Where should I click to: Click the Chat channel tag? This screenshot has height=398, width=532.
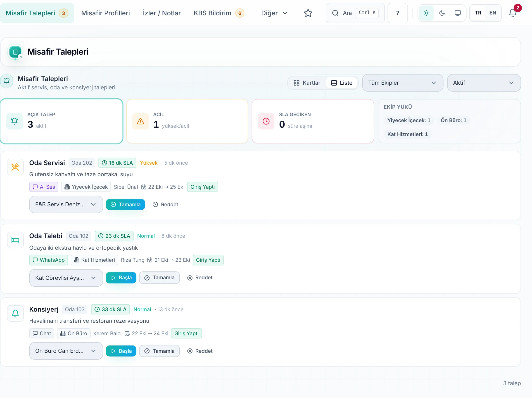(42, 333)
